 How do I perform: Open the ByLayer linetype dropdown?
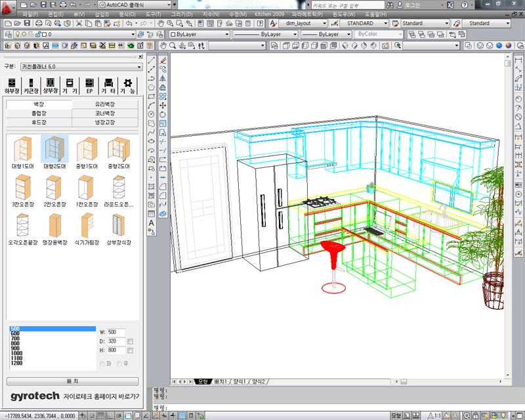(x=265, y=34)
